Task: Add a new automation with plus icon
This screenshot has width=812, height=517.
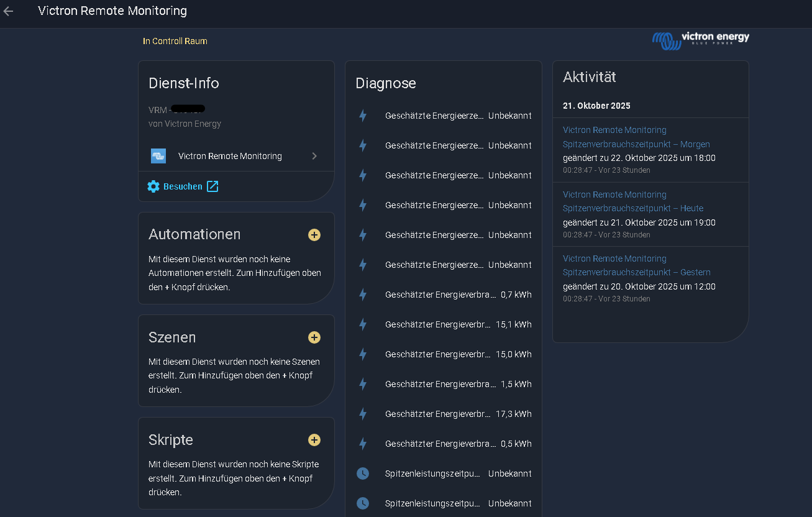Action: (x=314, y=235)
